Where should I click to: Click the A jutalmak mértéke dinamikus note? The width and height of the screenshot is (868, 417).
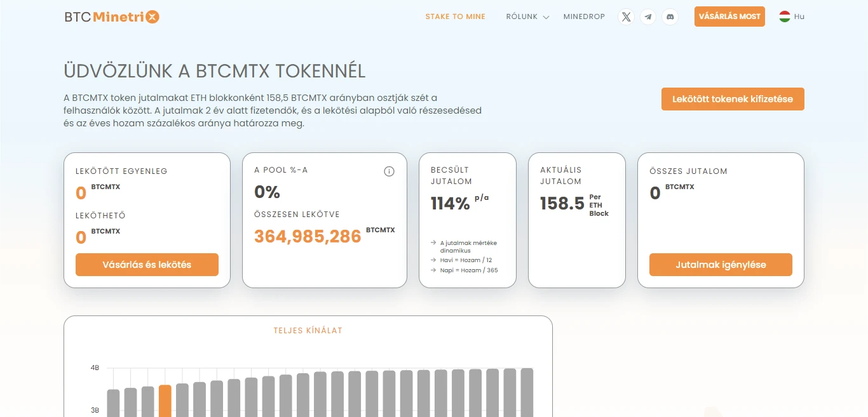(468, 247)
